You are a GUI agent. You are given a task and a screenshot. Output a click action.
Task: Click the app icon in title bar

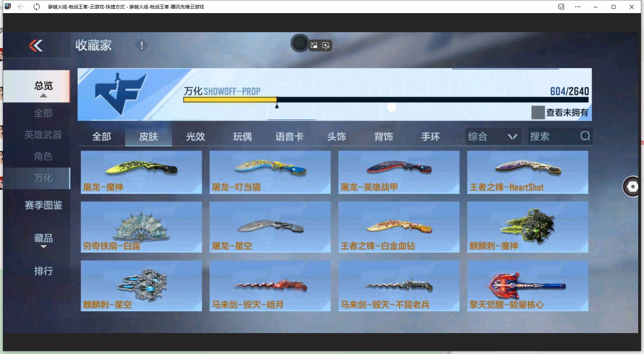(8, 6)
